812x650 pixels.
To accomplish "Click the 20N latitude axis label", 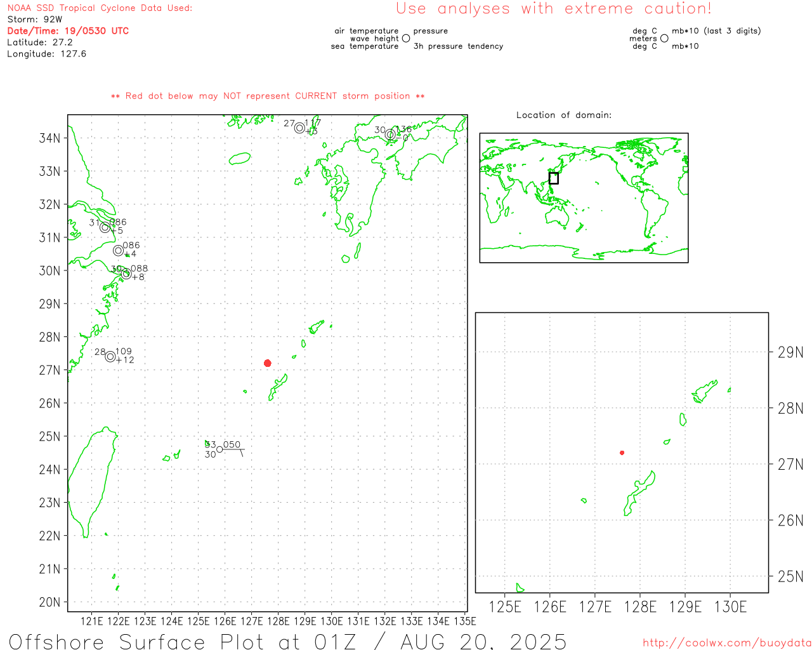I will pyautogui.click(x=50, y=602).
